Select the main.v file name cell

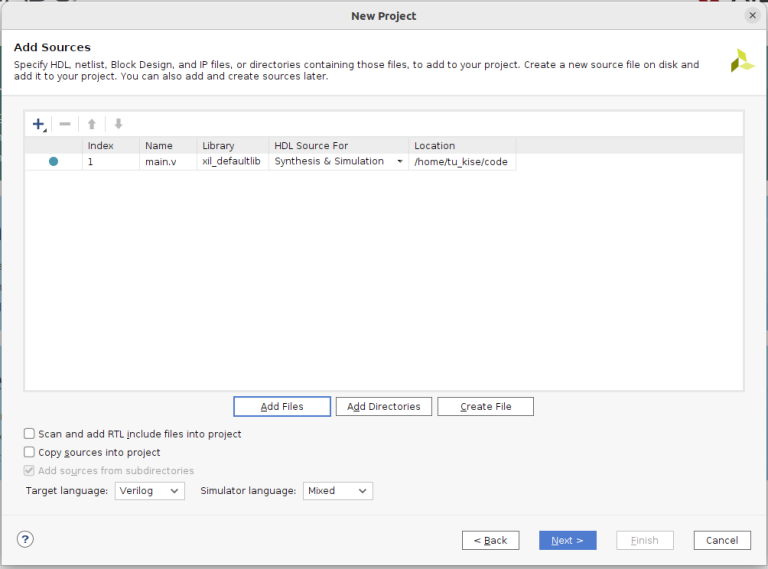(x=161, y=161)
